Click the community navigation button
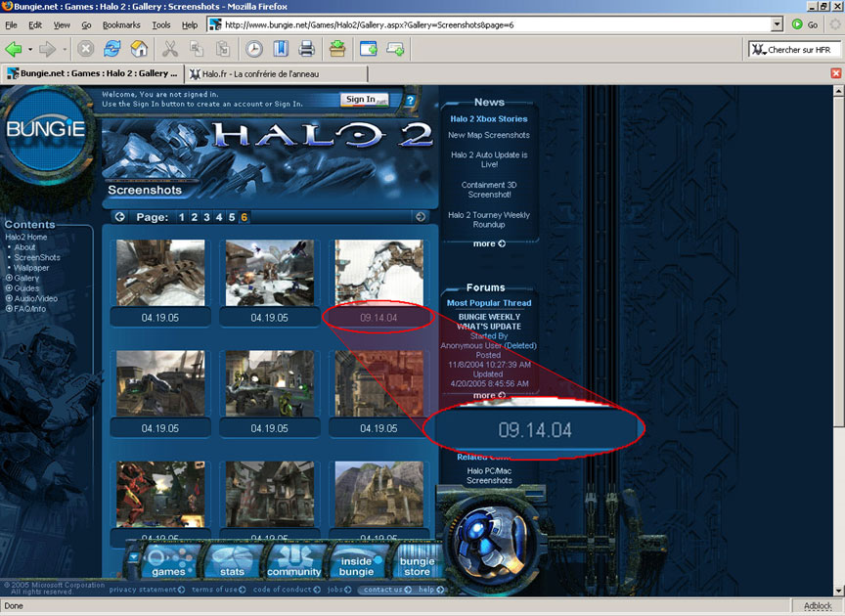The width and height of the screenshot is (845, 616). [x=294, y=560]
